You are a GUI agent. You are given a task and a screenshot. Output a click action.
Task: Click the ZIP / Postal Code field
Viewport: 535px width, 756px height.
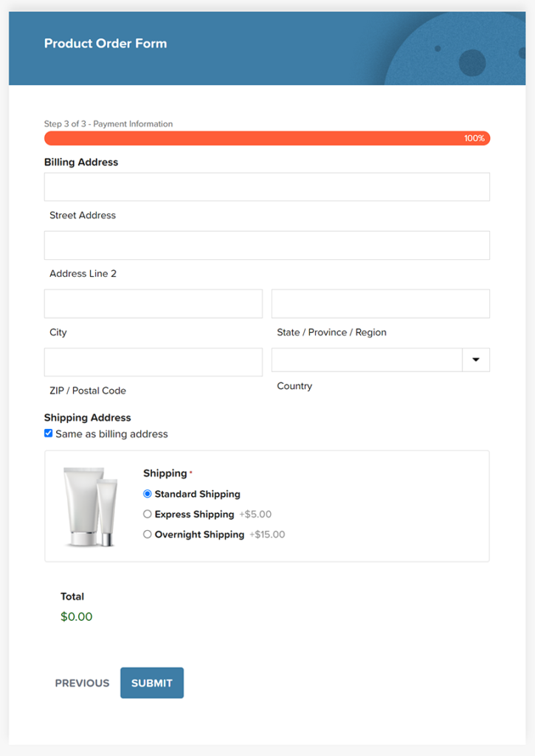(153, 362)
